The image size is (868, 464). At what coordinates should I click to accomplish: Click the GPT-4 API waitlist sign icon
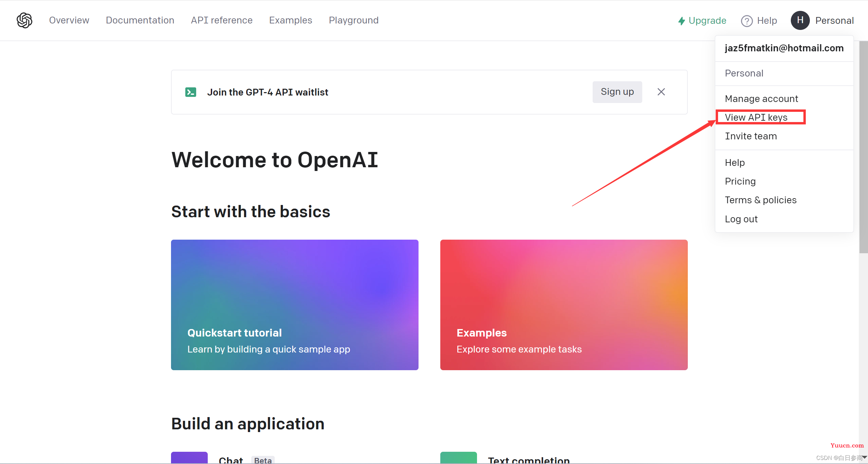tap(191, 91)
